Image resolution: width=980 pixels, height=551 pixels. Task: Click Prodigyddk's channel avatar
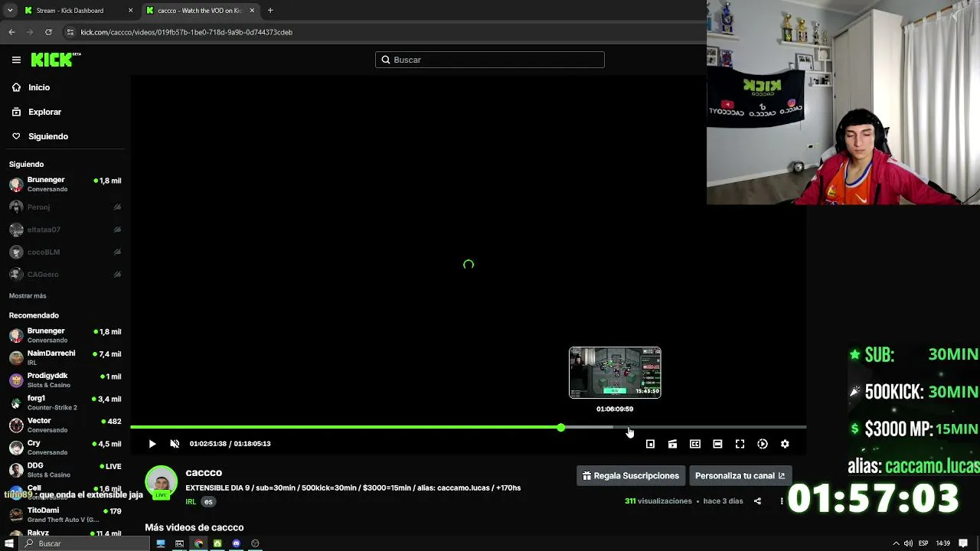click(16, 380)
